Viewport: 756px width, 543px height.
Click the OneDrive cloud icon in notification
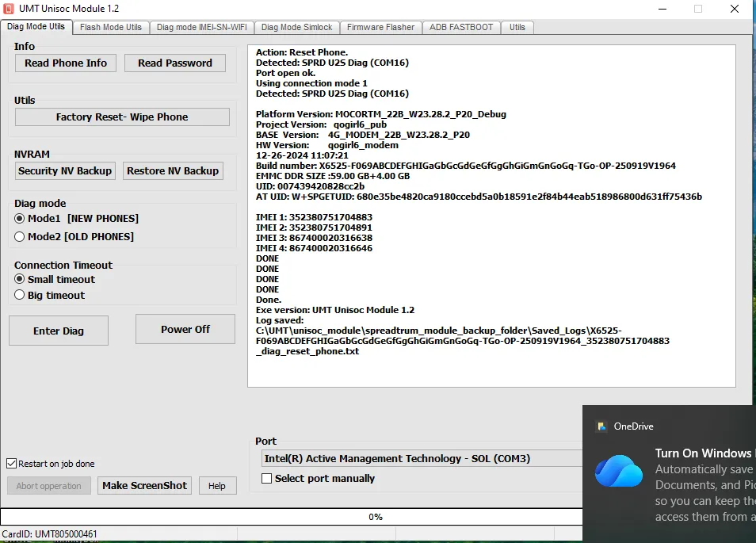[x=619, y=471]
